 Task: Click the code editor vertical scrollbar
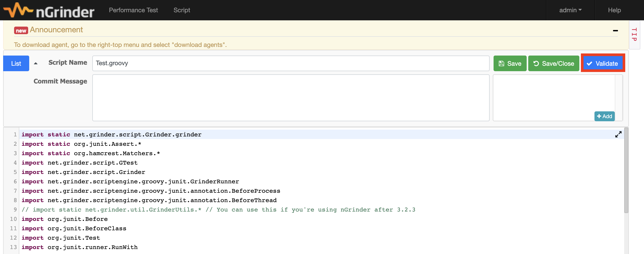click(x=626, y=171)
